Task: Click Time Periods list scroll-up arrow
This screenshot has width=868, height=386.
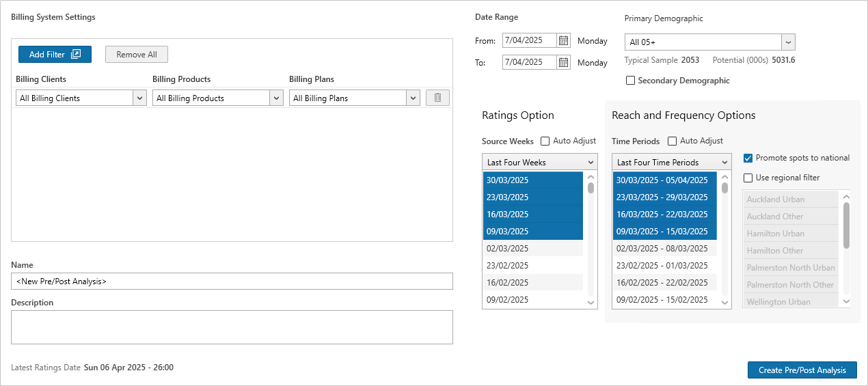Action: [724, 177]
